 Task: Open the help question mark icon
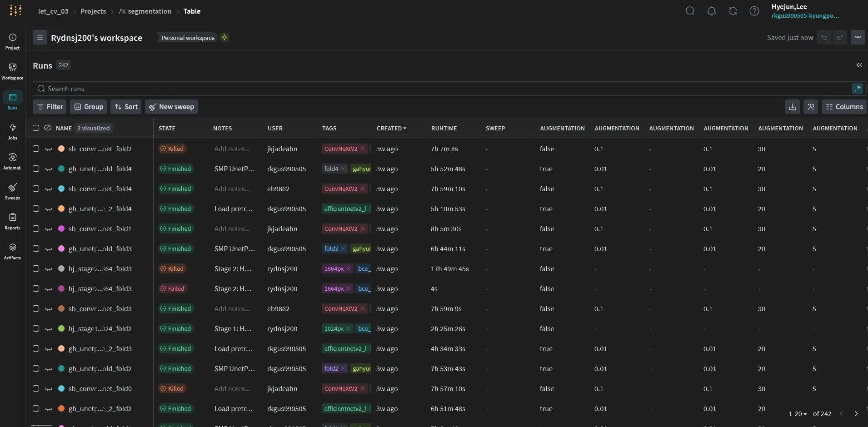coord(754,11)
